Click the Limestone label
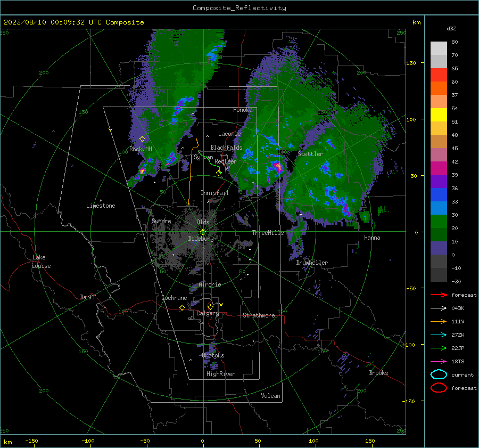The image size is (479, 448). (101, 206)
